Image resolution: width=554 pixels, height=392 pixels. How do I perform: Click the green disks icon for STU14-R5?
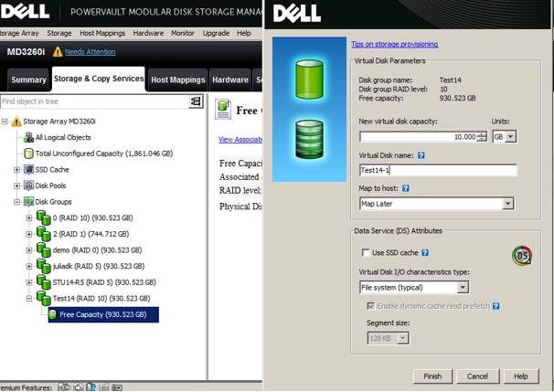pos(44,282)
